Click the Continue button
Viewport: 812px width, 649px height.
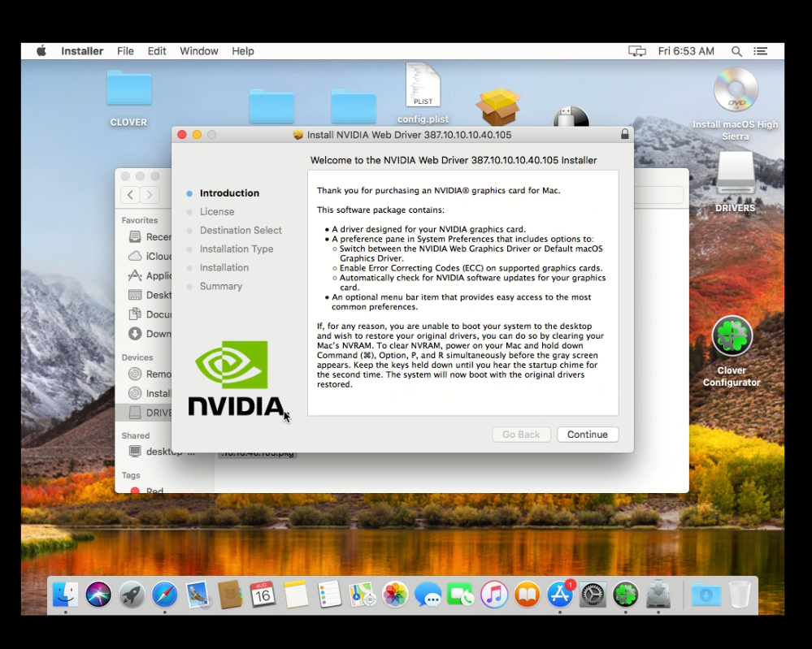pos(587,435)
